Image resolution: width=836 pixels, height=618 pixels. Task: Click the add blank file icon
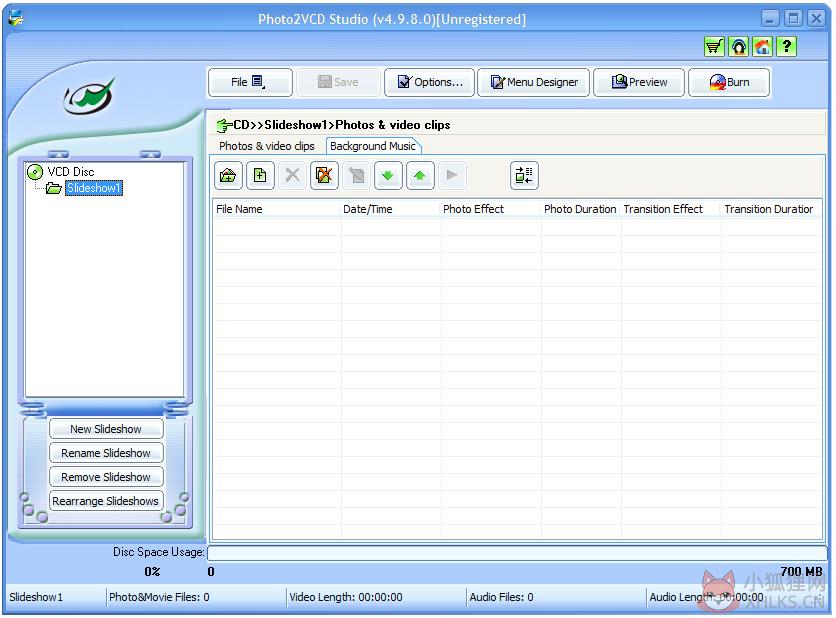pos(260,175)
